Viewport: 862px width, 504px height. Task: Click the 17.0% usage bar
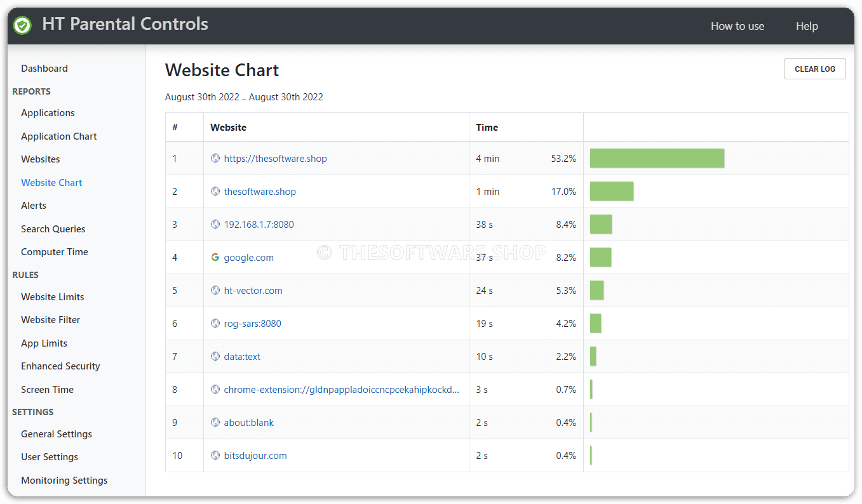point(612,191)
